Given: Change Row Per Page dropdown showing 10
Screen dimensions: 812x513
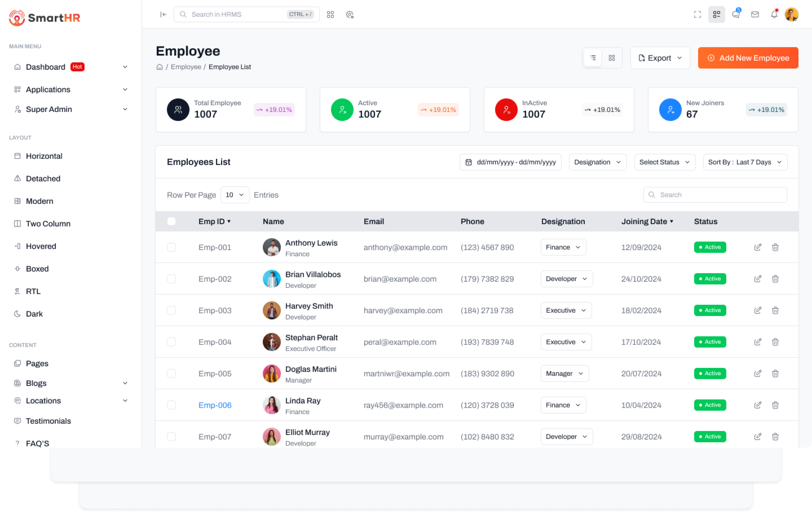Looking at the screenshot, I should (235, 195).
